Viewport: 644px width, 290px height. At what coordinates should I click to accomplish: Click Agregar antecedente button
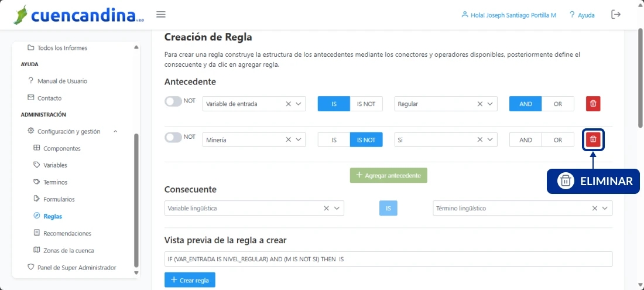tap(389, 176)
